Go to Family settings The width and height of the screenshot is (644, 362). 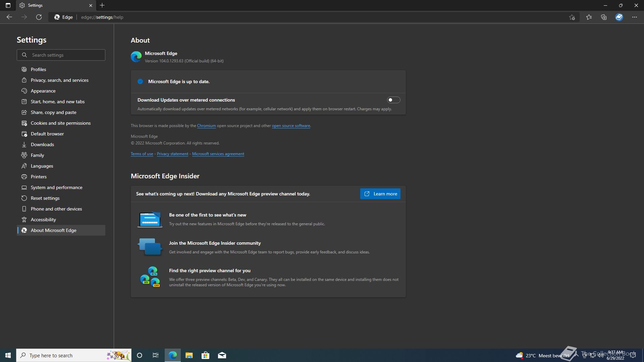coord(61,155)
